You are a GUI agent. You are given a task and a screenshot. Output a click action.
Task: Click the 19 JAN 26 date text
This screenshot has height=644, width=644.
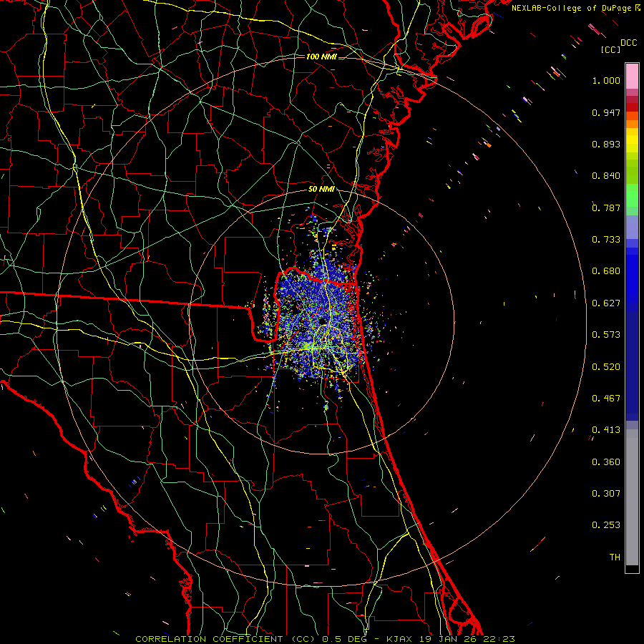[448, 639]
